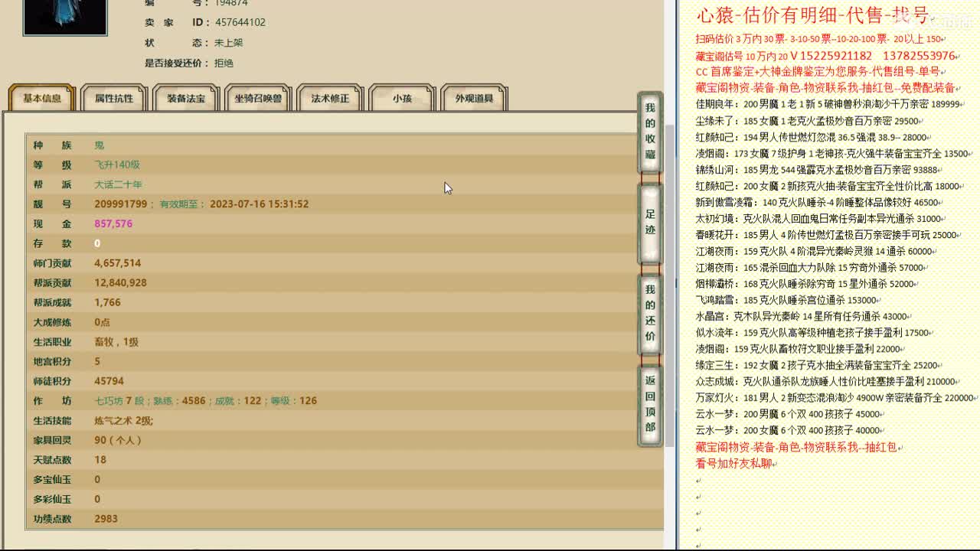This screenshot has height=551, width=980.
Task: Click the heading 心猿-估价有明细-代售-找号
Action: [x=812, y=15]
